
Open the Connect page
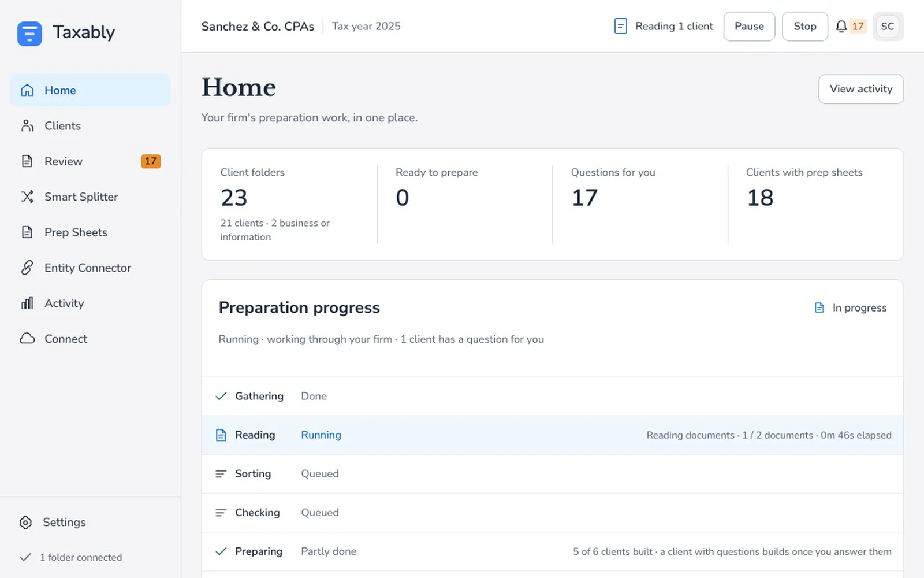tap(90, 339)
